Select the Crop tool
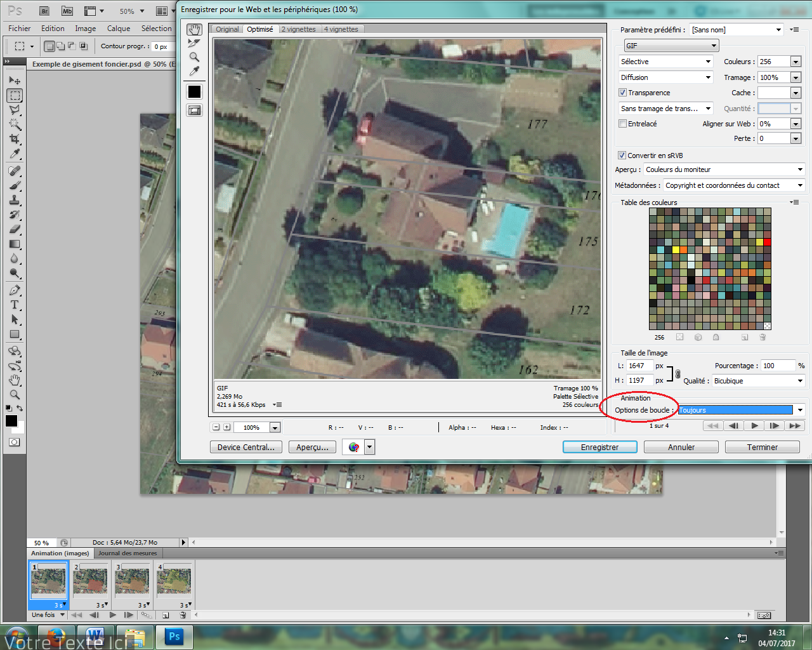Image resolution: width=812 pixels, height=650 pixels. pos(15,139)
